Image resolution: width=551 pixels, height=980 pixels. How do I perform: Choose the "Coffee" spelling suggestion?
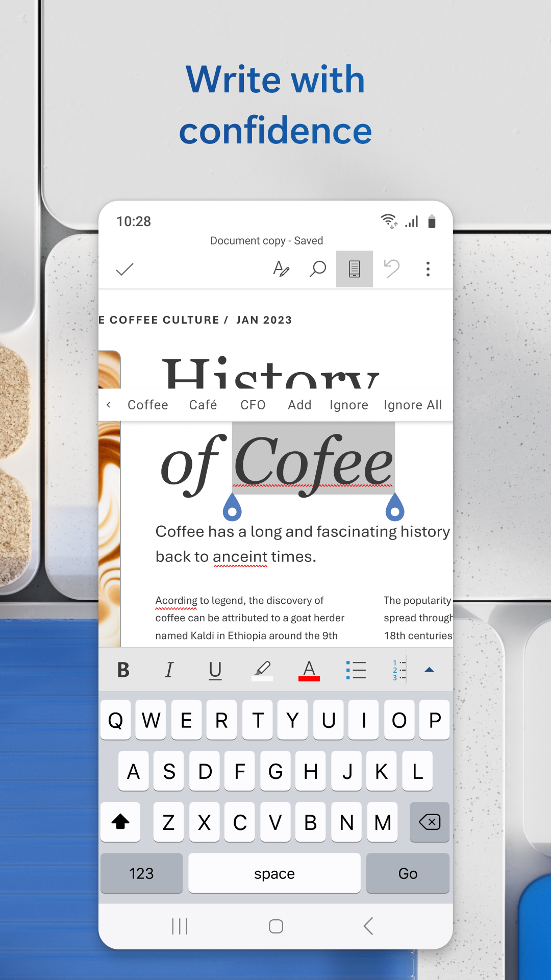coord(148,405)
